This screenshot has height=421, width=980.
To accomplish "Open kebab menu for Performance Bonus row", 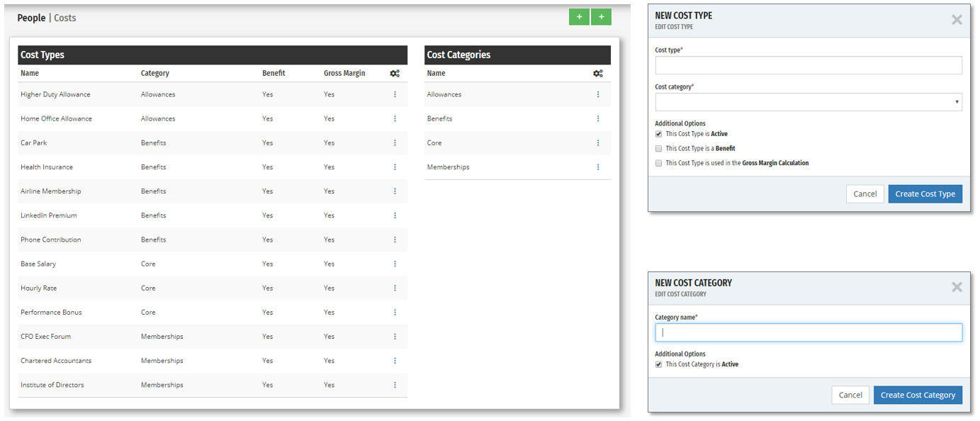I will click(395, 313).
